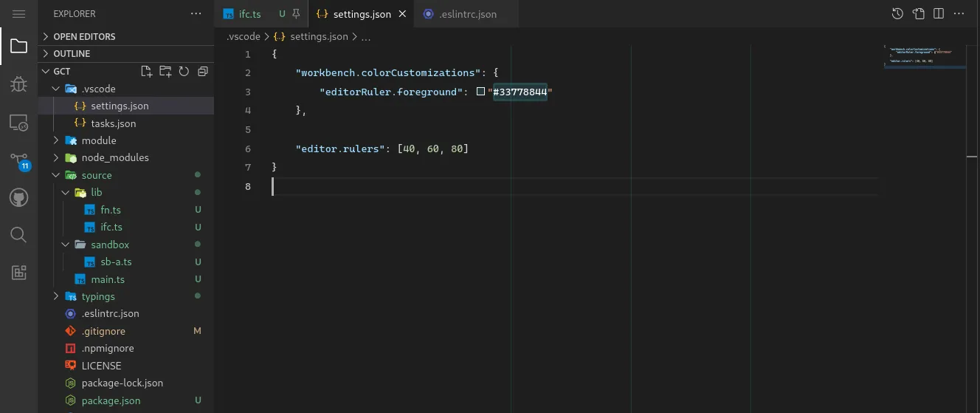
Task: Open the .npmignore file
Action: [x=126, y=348]
